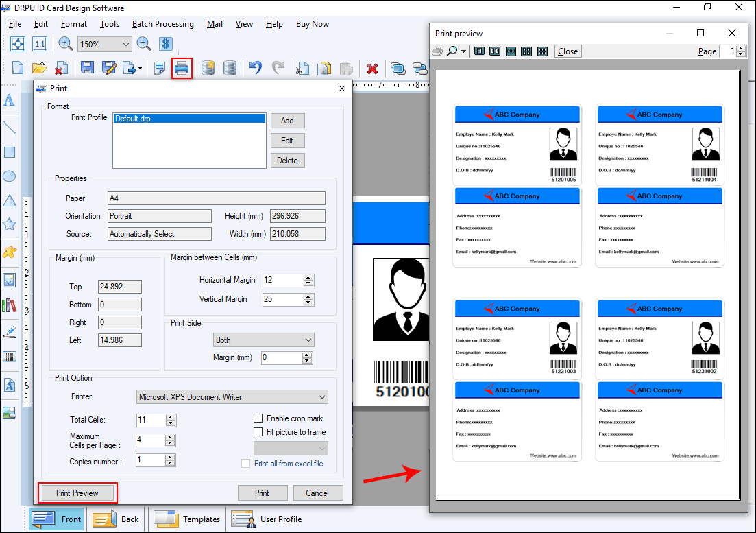Open the Printer selection dropdown
The height and width of the screenshot is (533, 756).
(x=232, y=396)
